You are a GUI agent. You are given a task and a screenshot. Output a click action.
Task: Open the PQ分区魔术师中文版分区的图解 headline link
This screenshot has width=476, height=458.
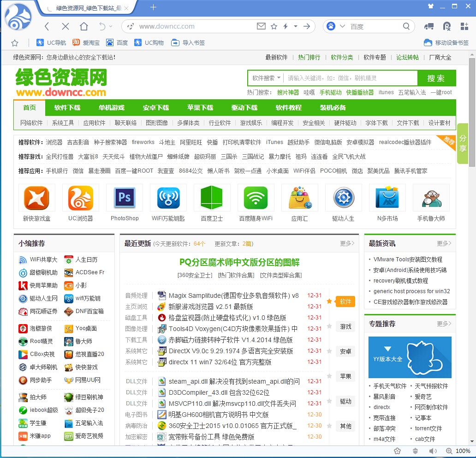[x=239, y=263]
